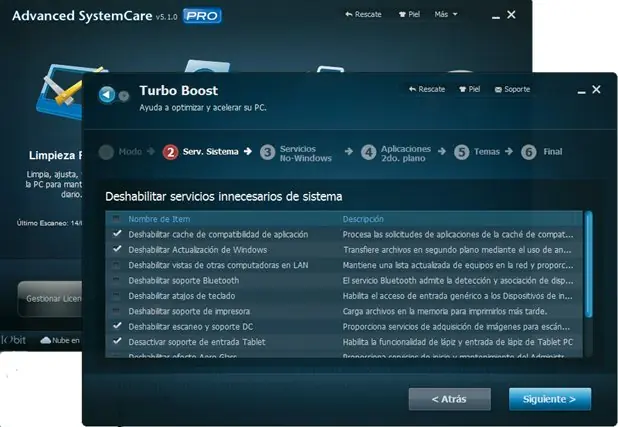The height and width of the screenshot is (427, 618).
Task: Click the IObit logo in footer
Action: [x=13, y=340]
